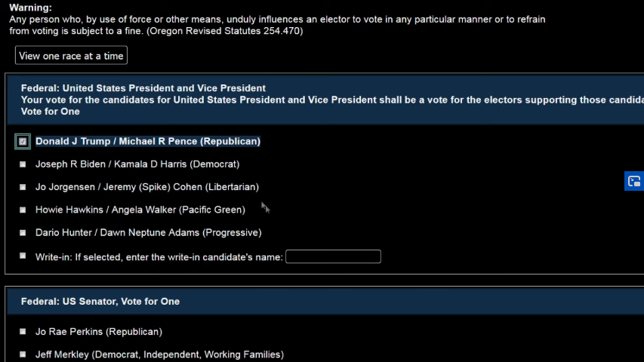Tick Howie Hawkins / Angela Walker checkbox
Image resolution: width=644 pixels, height=362 pixels.
coord(23,210)
